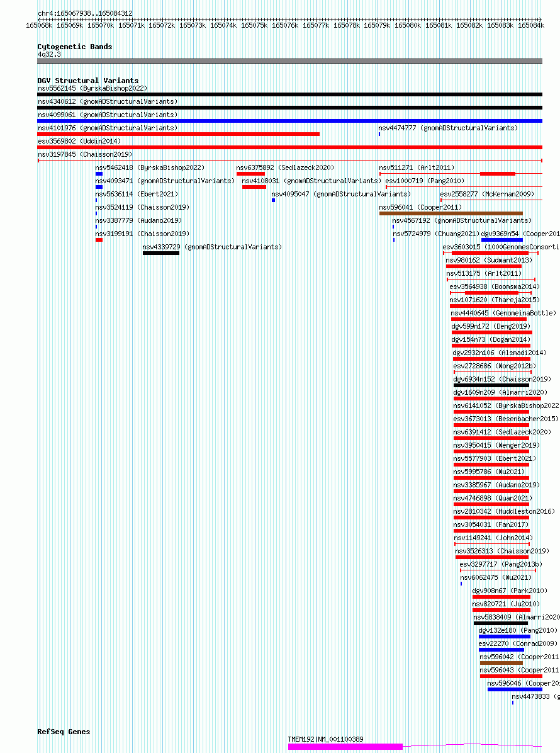The image size is (560, 753).
Task: Select the red nsv3199191 Chaisson2019 bar
Action: [x=99, y=240]
